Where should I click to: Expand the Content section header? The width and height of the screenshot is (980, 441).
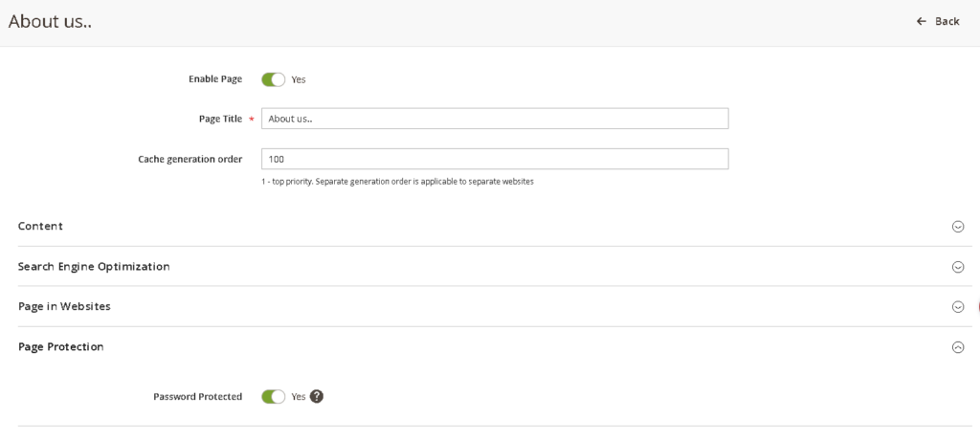40,226
